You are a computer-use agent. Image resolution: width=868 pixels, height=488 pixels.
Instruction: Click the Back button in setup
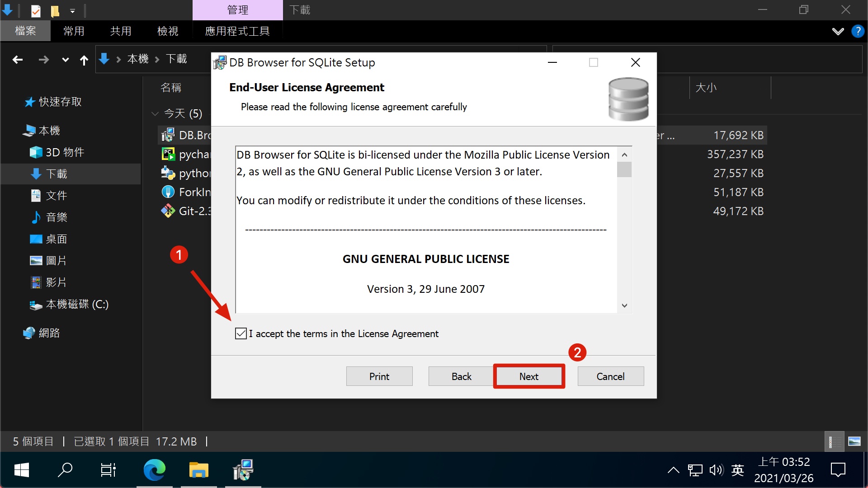point(461,376)
